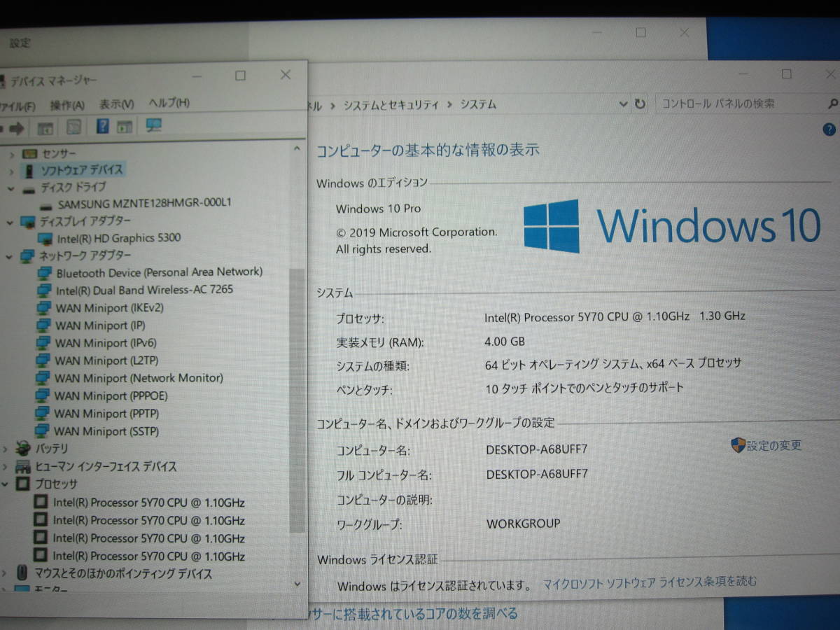Click the 4.00 GB installed RAM value
Image resolution: width=840 pixels, height=630 pixels.
pos(505,342)
